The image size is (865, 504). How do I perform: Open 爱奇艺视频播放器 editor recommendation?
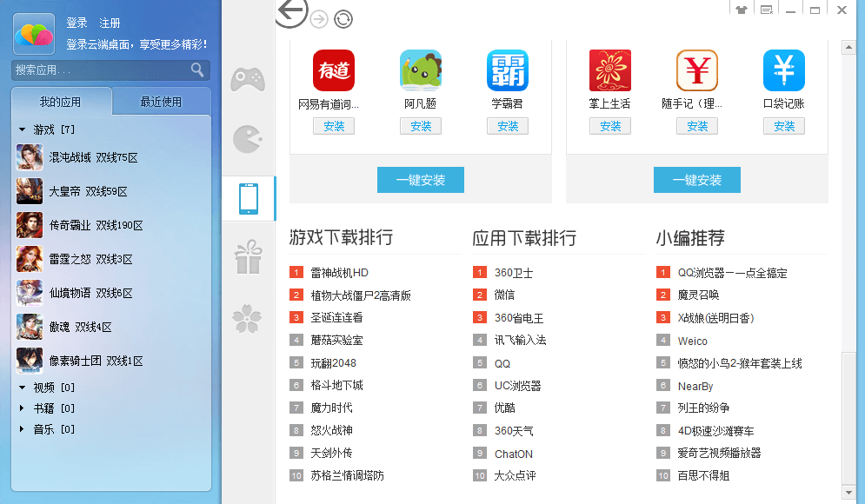click(x=719, y=454)
